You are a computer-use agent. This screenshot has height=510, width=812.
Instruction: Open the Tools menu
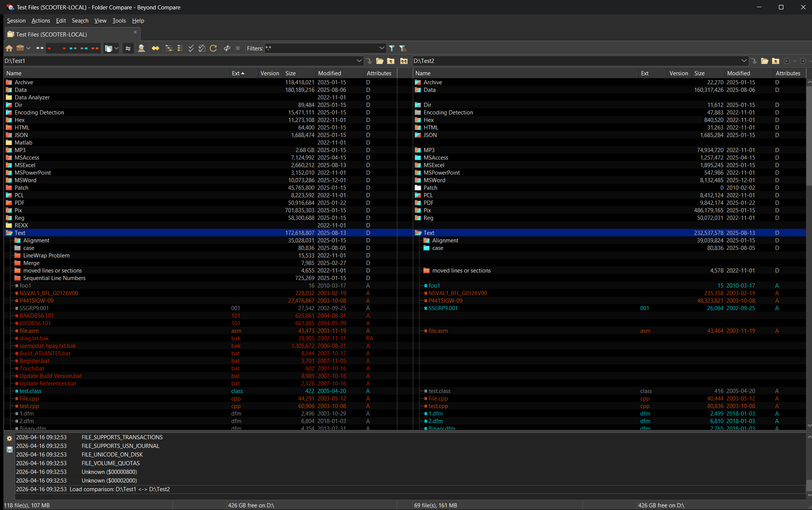(119, 21)
